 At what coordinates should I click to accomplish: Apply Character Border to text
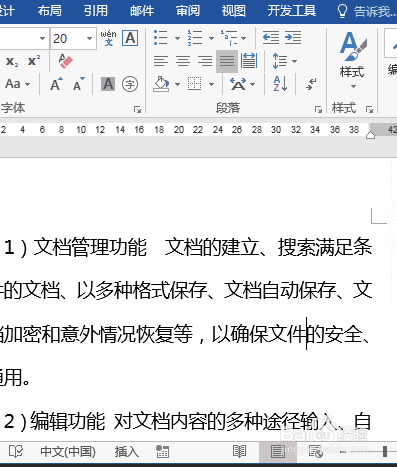(130, 38)
